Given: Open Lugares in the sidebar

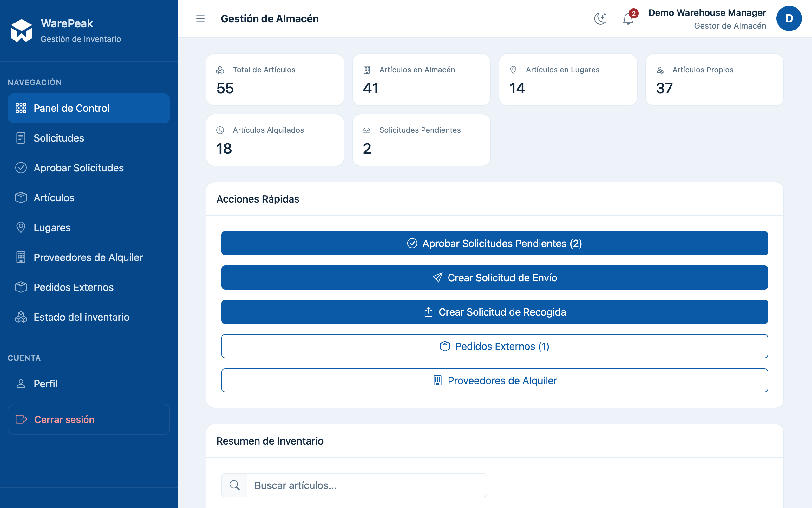Looking at the screenshot, I should [88, 227].
